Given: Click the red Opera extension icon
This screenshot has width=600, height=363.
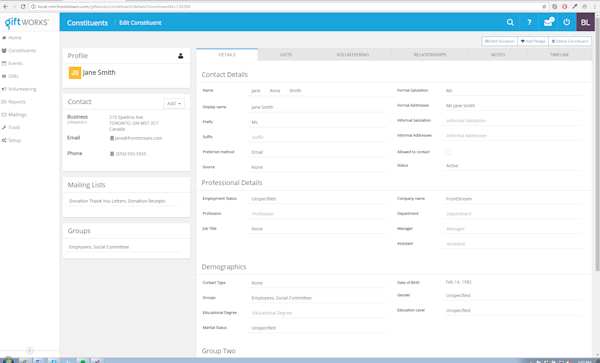Looking at the screenshot, I should (564, 7).
